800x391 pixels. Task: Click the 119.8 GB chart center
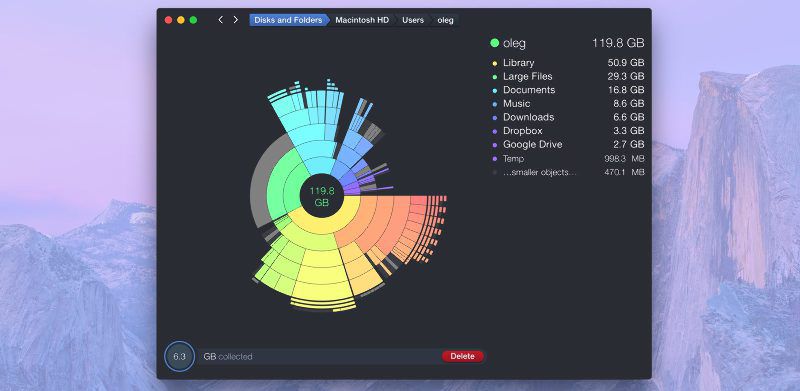point(322,197)
